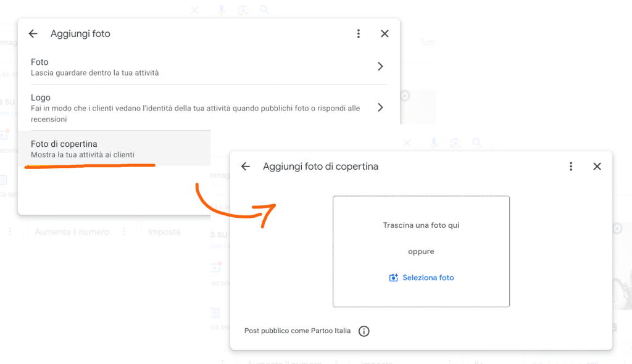Open the Foto menu entry
Image resolution: width=632 pixels, height=364 pixels.
pyautogui.click(x=209, y=67)
